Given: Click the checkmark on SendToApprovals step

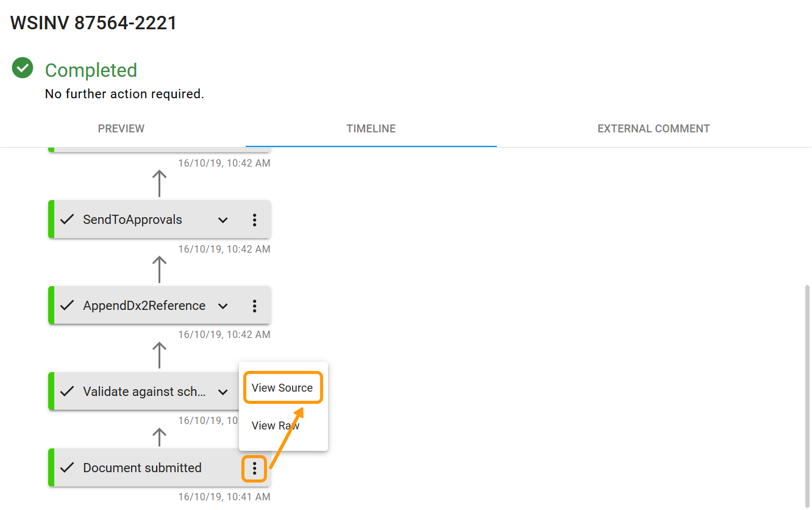Looking at the screenshot, I should click(67, 220).
